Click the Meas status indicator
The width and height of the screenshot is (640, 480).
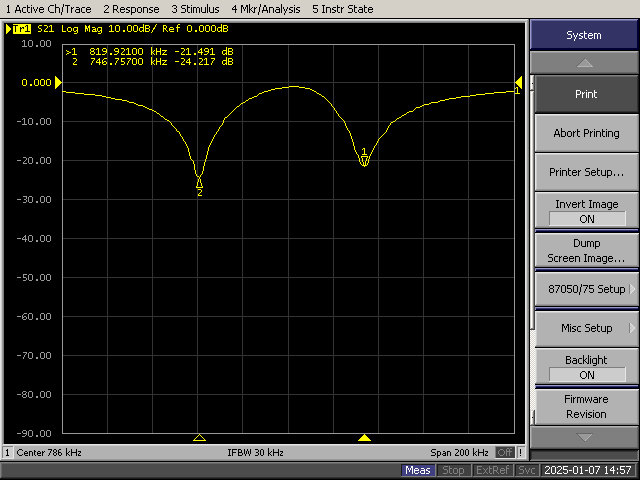(x=418, y=470)
